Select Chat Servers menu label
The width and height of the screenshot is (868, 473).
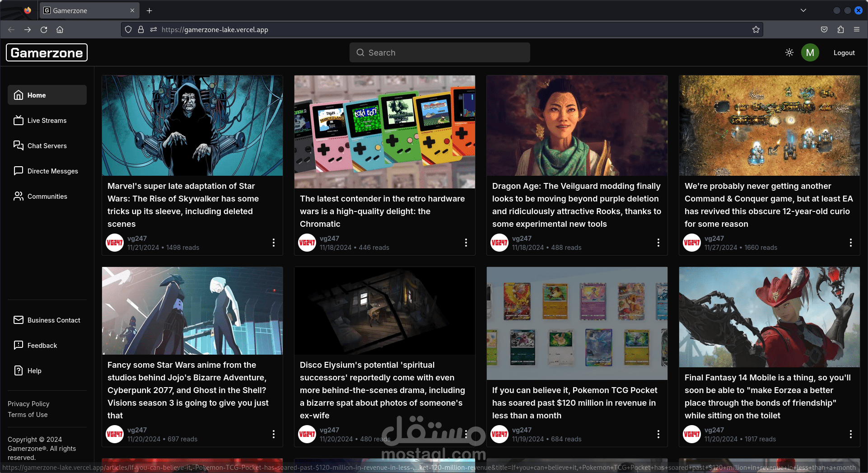coord(47,146)
